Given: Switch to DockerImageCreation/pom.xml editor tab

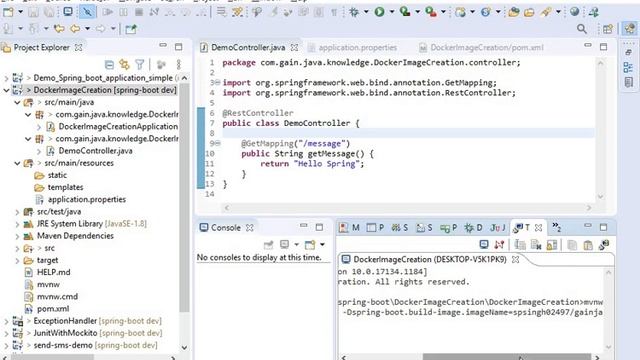Looking at the screenshot, I should (x=487, y=48).
